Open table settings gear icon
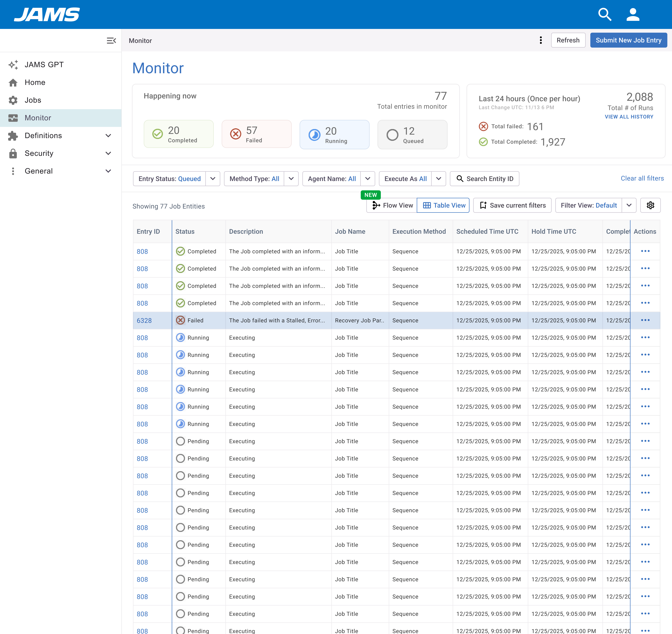 pyautogui.click(x=650, y=205)
